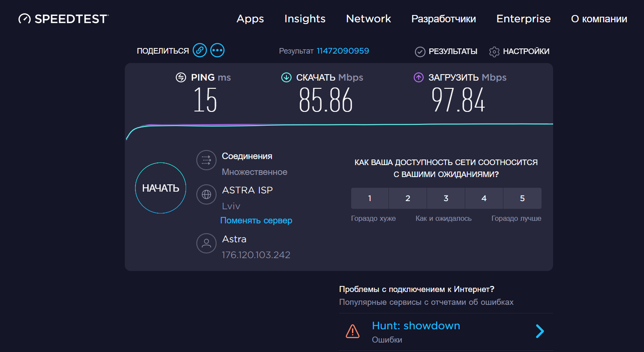Click the warning triangle next to Hunt: showdown
Viewport: 644px width, 352px height.
coord(352,331)
